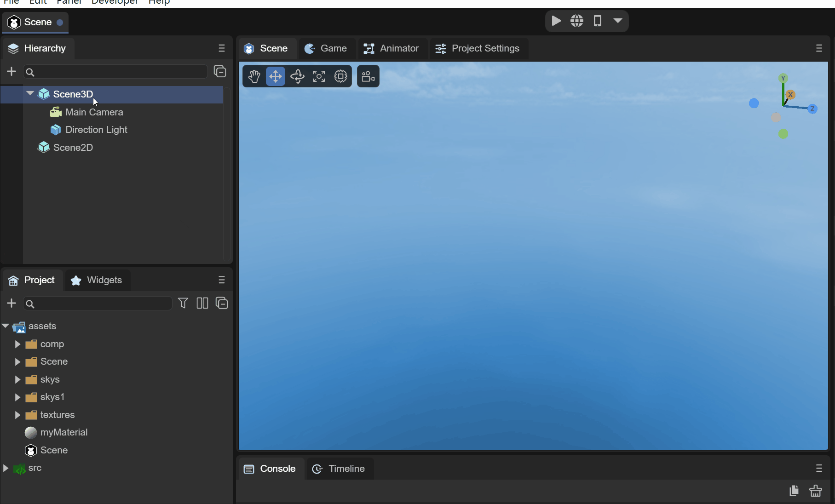
Task: Clear the console with trash icon
Action: coord(816,491)
